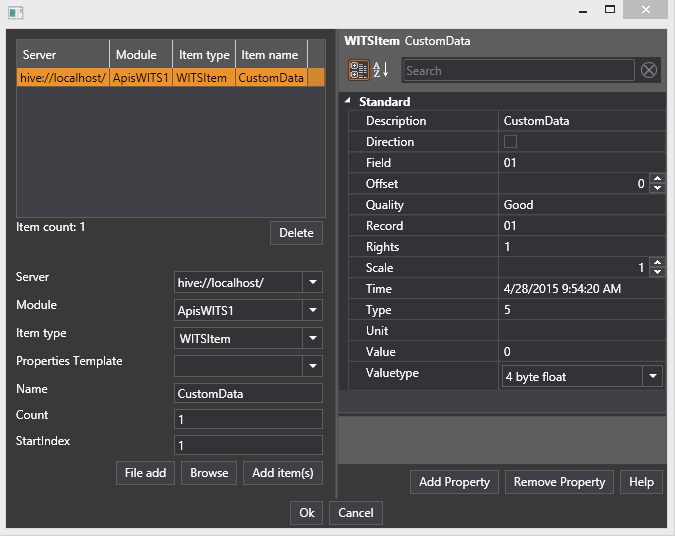
Task: Sort by the Item name column header
Action: point(270,55)
